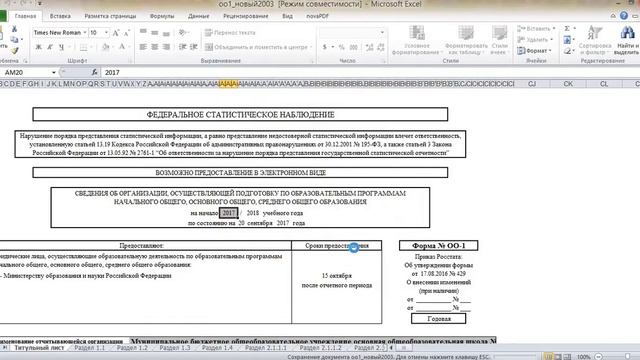Image resolution: width=640 pixels, height=360 pixels.
Task: Switch to sheet Раздел 1.3
Action: [x=175, y=348]
